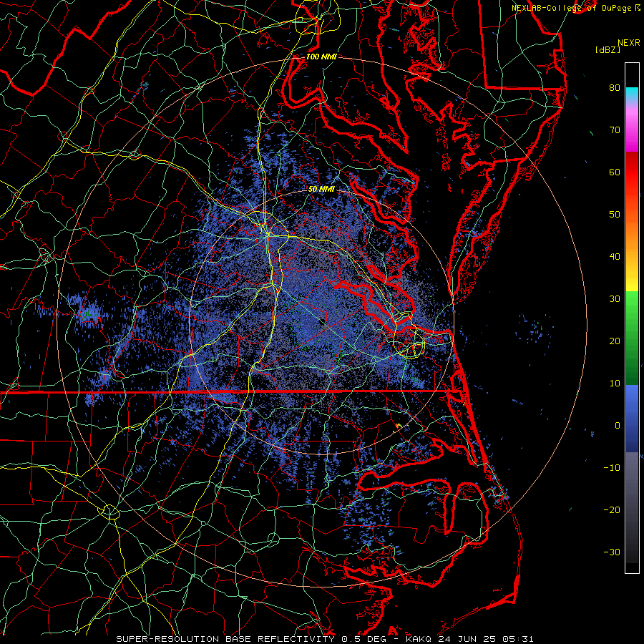Click the blue segment of the color bar
644x644 pixels.
[x=632, y=418]
